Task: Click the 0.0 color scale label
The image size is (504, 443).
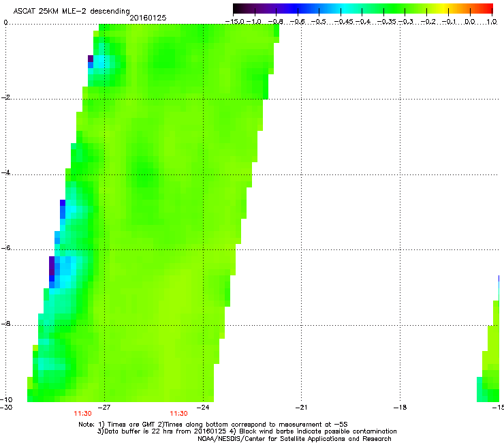Action: (x=470, y=22)
